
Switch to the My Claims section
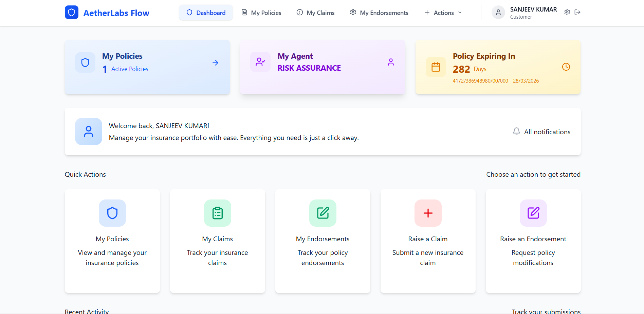pos(315,12)
